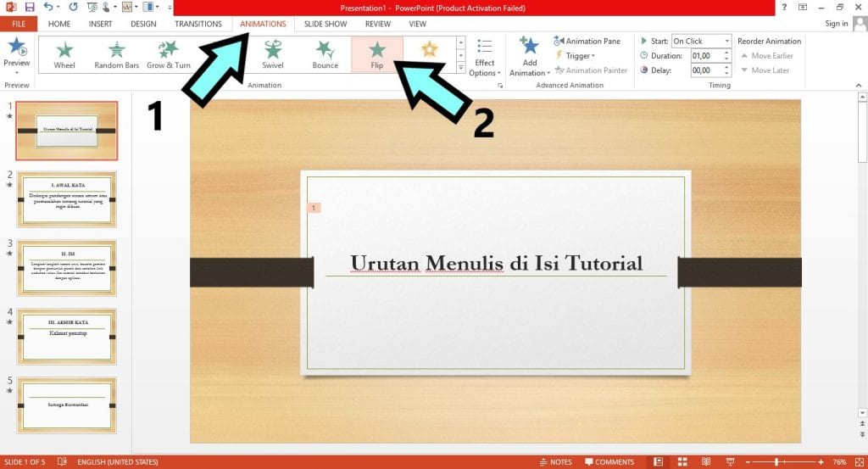Toggle the COMMENTS pane
Screen dimensions: 868x469
(x=609, y=462)
